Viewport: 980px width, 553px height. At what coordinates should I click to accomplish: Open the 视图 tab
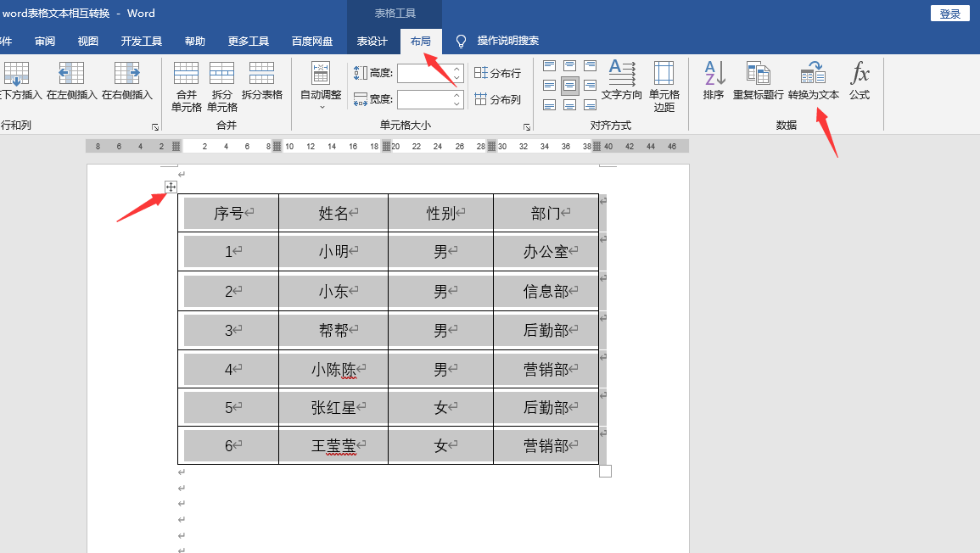88,42
